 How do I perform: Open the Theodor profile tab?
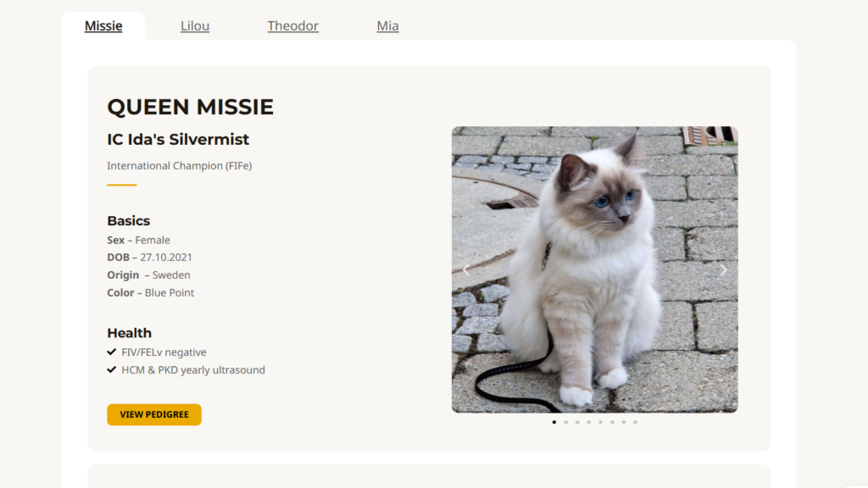pyautogui.click(x=292, y=25)
